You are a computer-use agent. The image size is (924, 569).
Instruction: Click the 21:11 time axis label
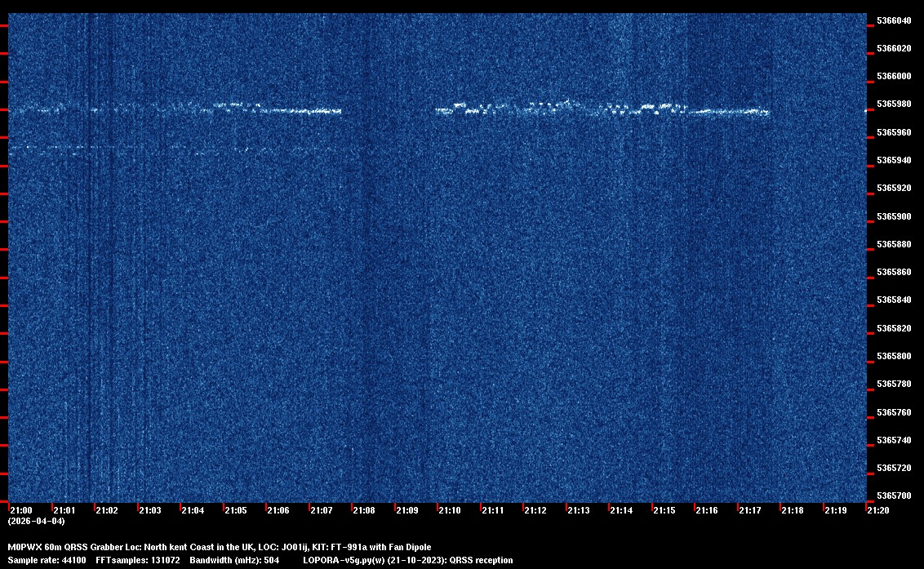[493, 510]
